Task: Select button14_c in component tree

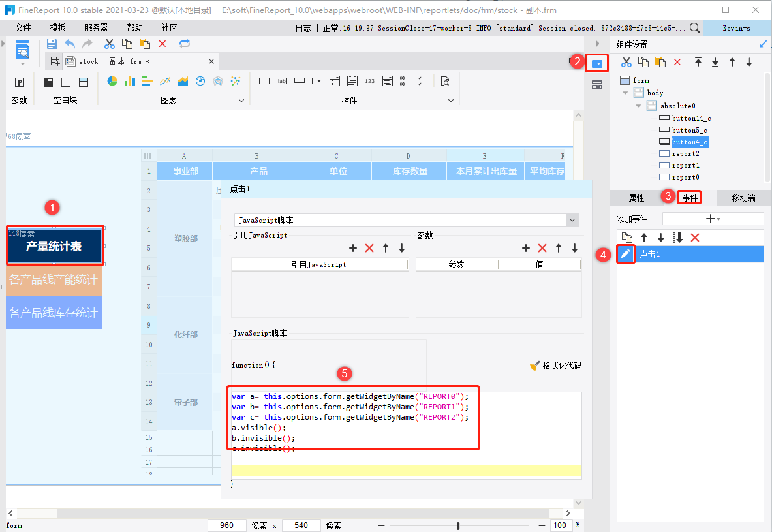Action: (691, 118)
